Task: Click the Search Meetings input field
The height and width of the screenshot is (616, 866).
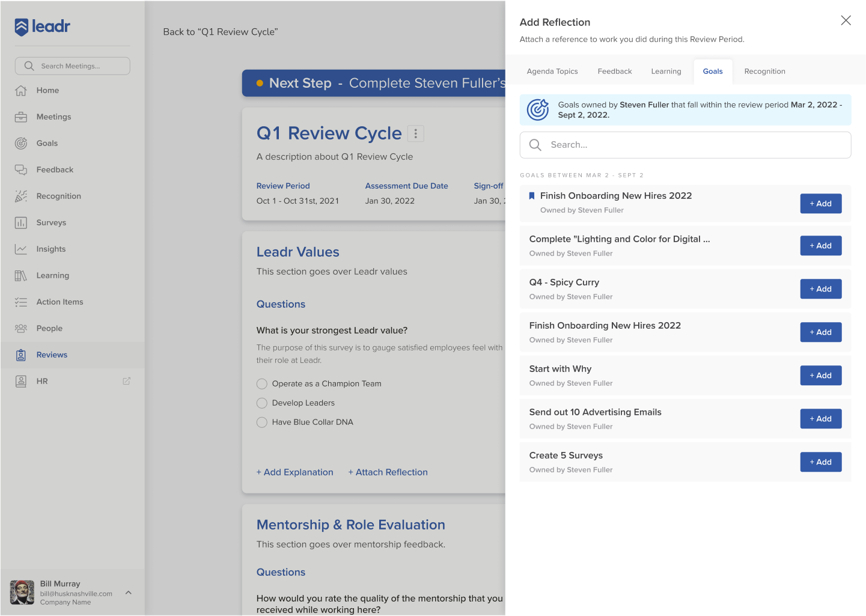Action: (x=73, y=66)
